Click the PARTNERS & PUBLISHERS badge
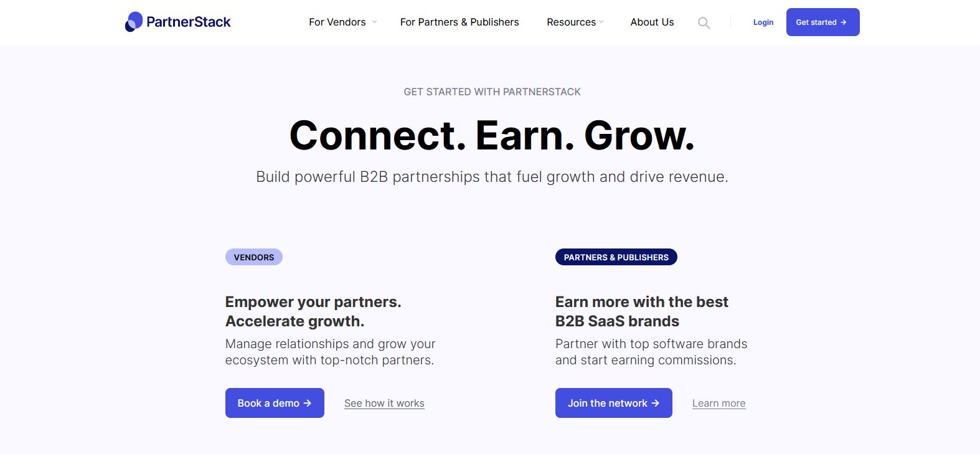This screenshot has width=980, height=454. pyautogui.click(x=616, y=257)
